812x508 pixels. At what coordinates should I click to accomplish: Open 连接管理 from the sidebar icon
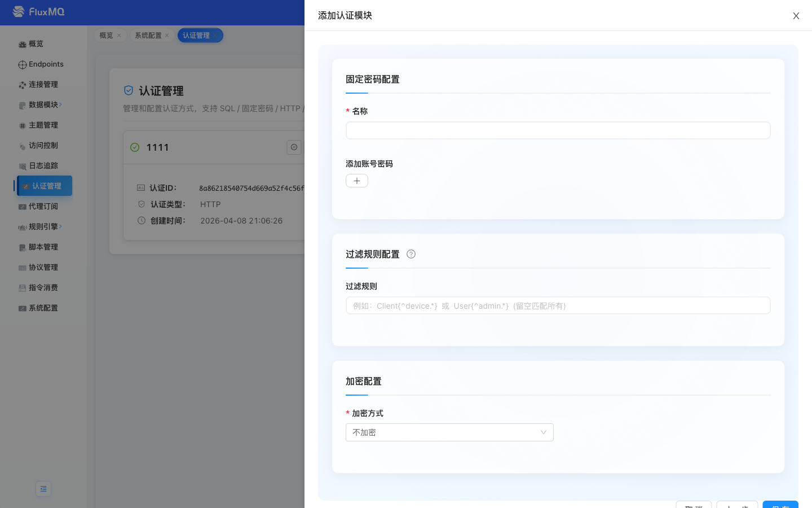click(23, 85)
